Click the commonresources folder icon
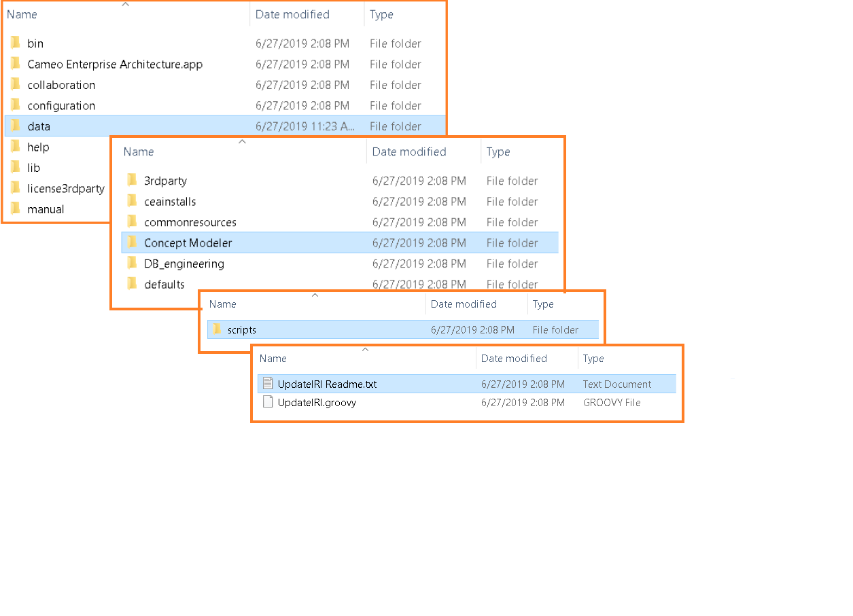853x616 pixels. (x=133, y=222)
